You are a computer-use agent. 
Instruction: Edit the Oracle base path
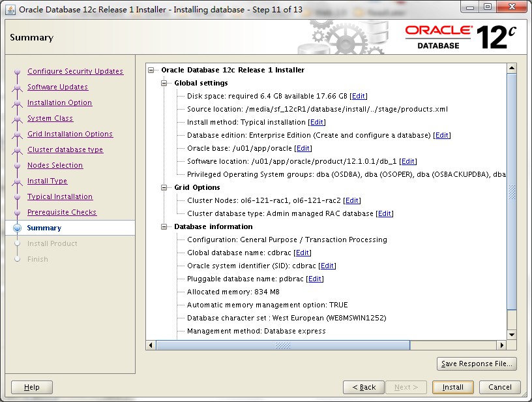(x=303, y=148)
